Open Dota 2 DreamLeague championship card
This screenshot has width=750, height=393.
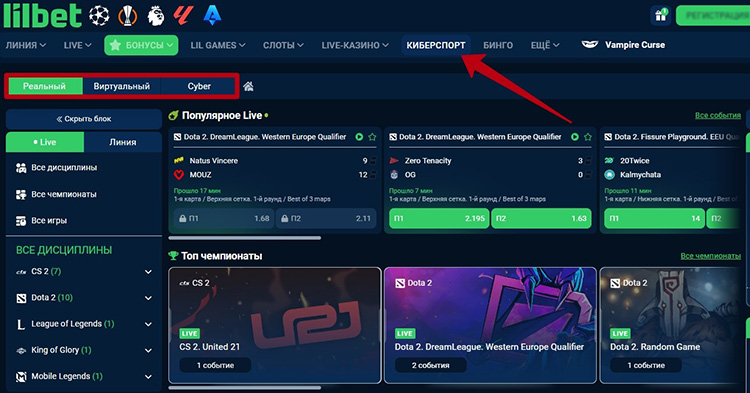click(490, 325)
